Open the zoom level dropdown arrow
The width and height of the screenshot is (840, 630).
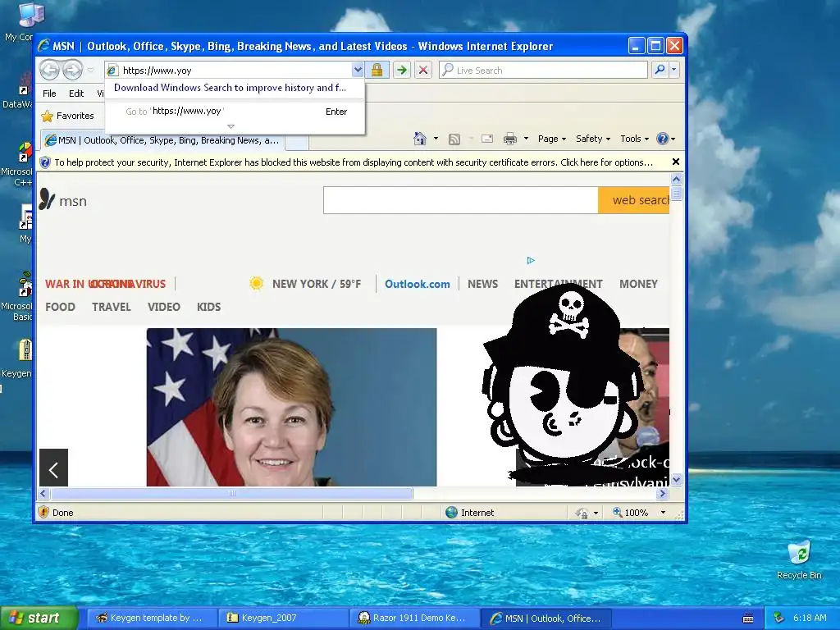click(663, 513)
